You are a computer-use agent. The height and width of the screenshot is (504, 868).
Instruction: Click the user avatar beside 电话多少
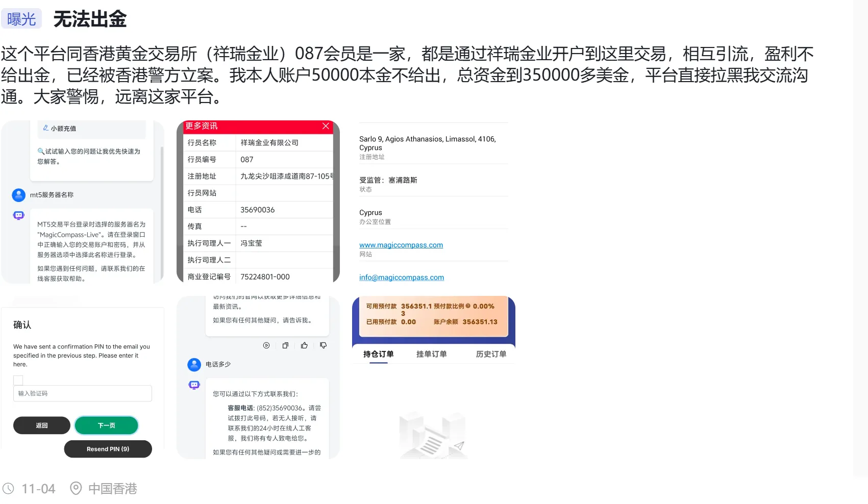pyautogui.click(x=194, y=365)
